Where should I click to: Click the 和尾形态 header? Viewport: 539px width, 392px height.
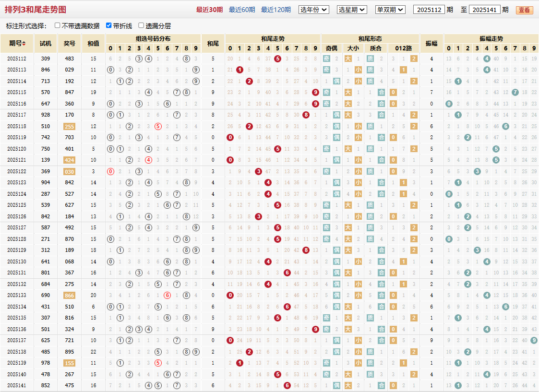(370, 39)
